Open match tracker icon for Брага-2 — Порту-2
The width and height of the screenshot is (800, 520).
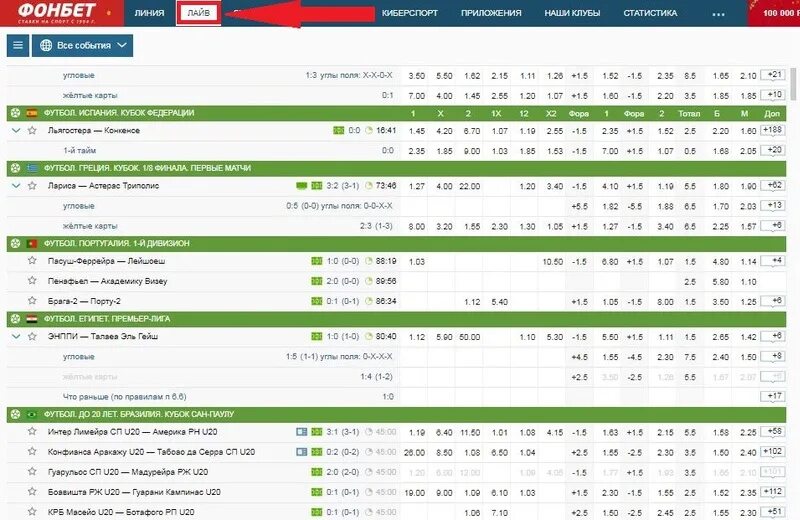click(x=317, y=301)
